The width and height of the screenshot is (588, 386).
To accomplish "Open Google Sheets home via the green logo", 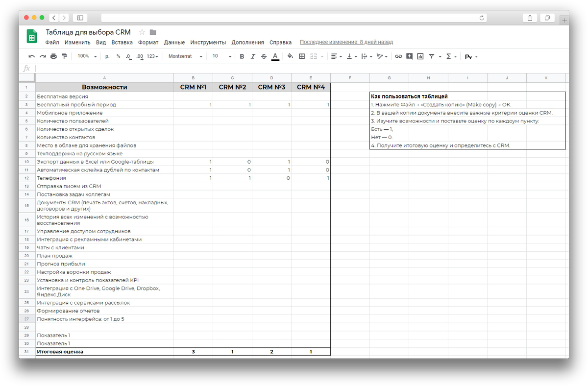I will pos(32,37).
